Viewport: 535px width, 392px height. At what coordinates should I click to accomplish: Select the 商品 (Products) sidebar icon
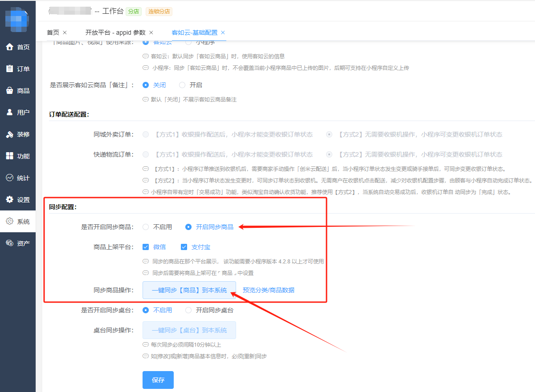(x=18, y=90)
